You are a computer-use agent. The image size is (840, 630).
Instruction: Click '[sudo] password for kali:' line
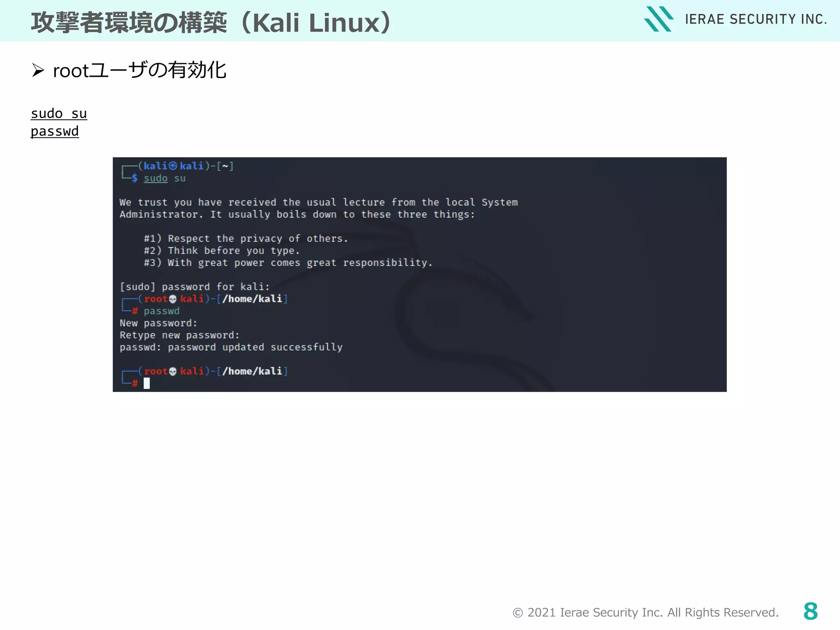click(194, 287)
